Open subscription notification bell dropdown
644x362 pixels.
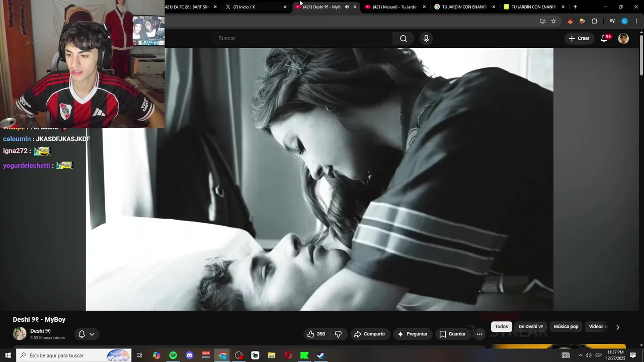tap(87, 334)
